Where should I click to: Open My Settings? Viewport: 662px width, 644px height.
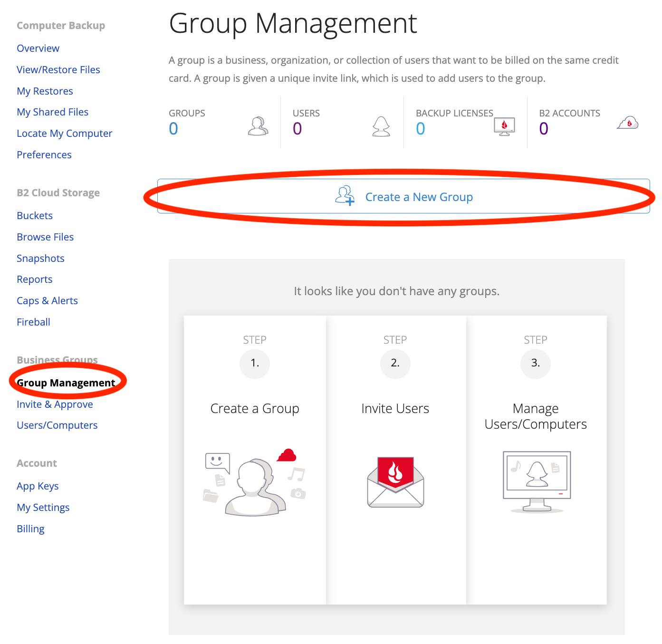(43, 508)
